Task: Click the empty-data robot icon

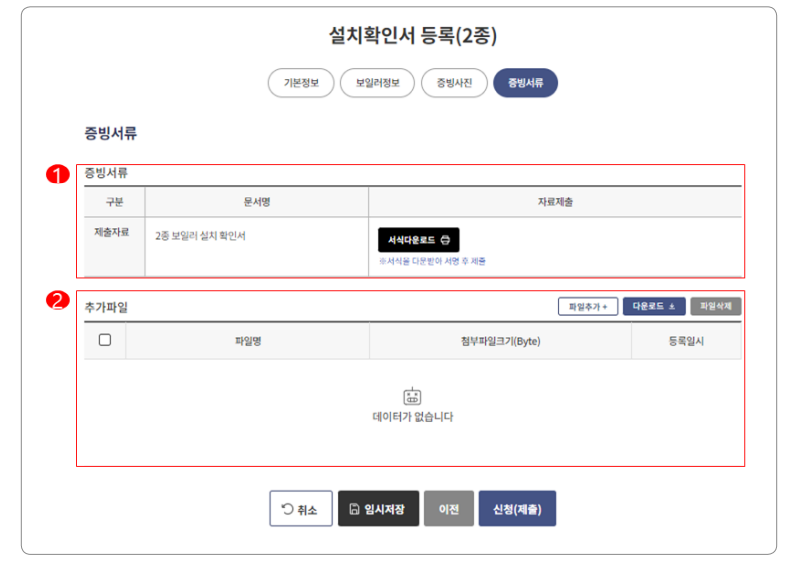Action: coord(412,396)
